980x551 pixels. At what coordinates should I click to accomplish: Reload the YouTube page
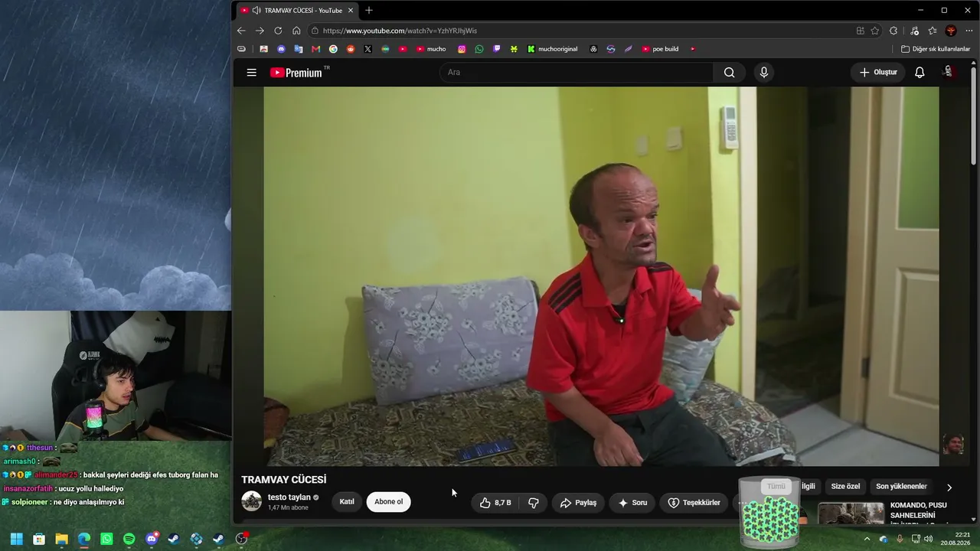(278, 31)
